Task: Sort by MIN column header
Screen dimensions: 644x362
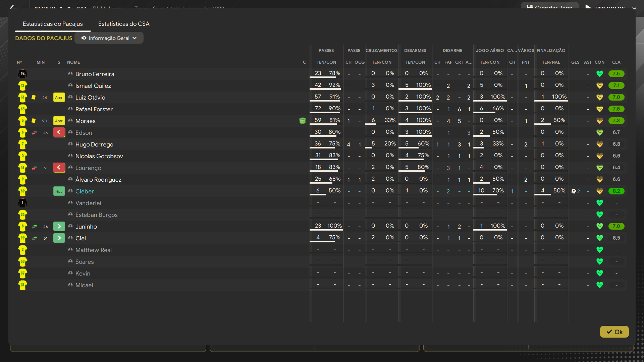Action: [x=41, y=62]
